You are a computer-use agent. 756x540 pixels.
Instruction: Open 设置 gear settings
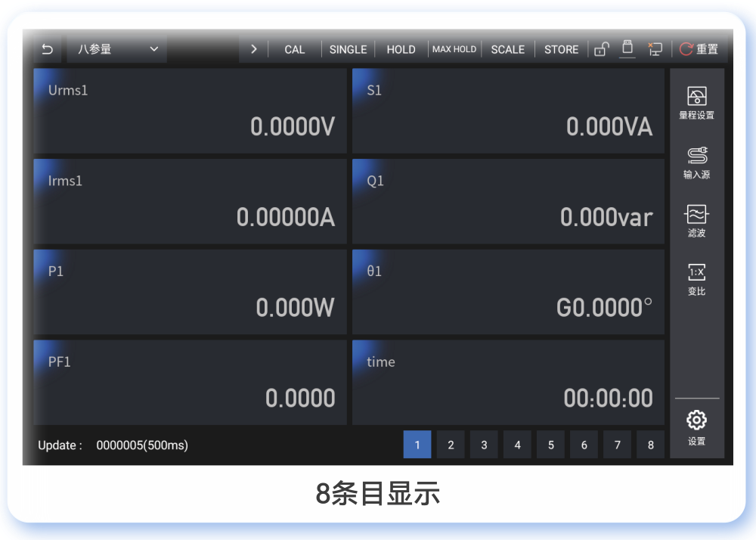pos(696,428)
